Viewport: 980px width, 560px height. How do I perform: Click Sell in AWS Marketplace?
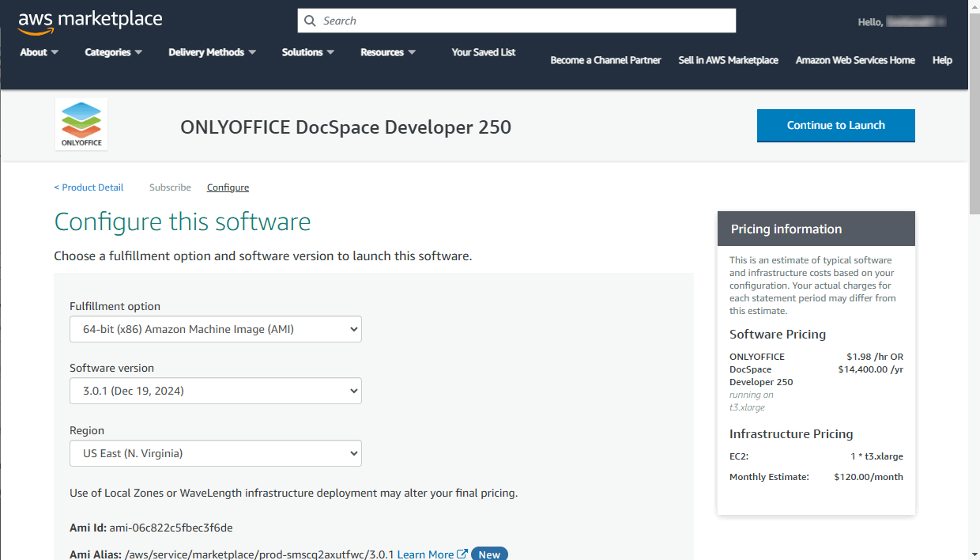[x=728, y=60]
